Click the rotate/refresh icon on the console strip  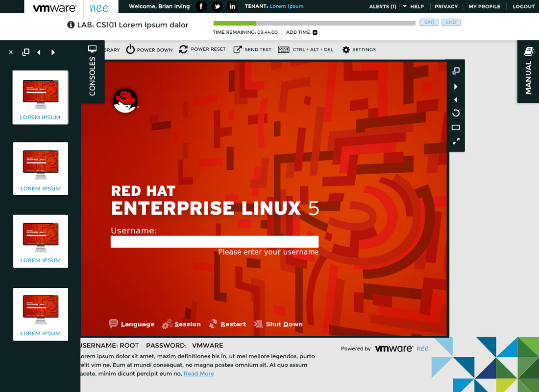point(456,113)
